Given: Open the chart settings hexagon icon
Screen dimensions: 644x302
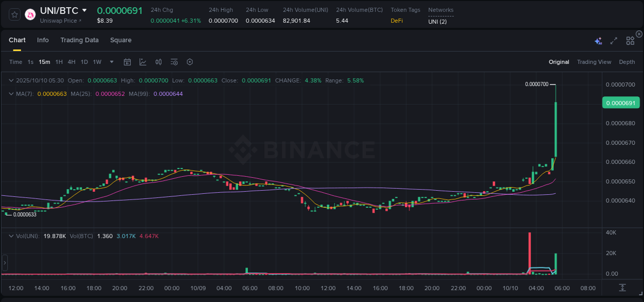Looking at the screenshot, I should pyautogui.click(x=190, y=62).
